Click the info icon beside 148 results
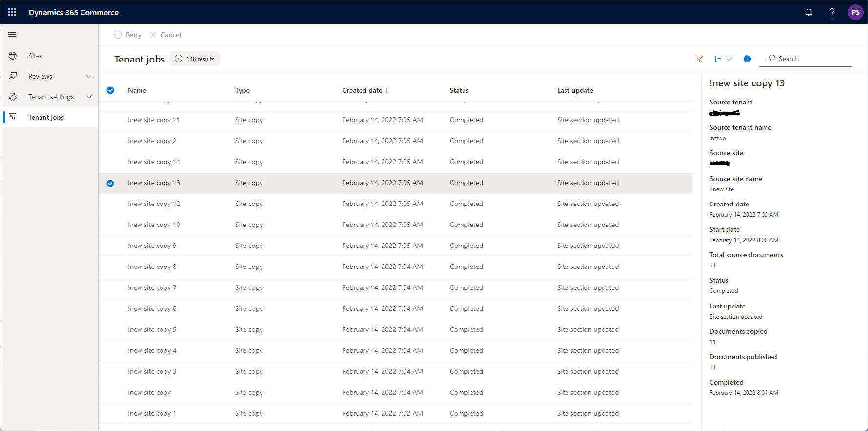The image size is (868, 431). point(179,59)
